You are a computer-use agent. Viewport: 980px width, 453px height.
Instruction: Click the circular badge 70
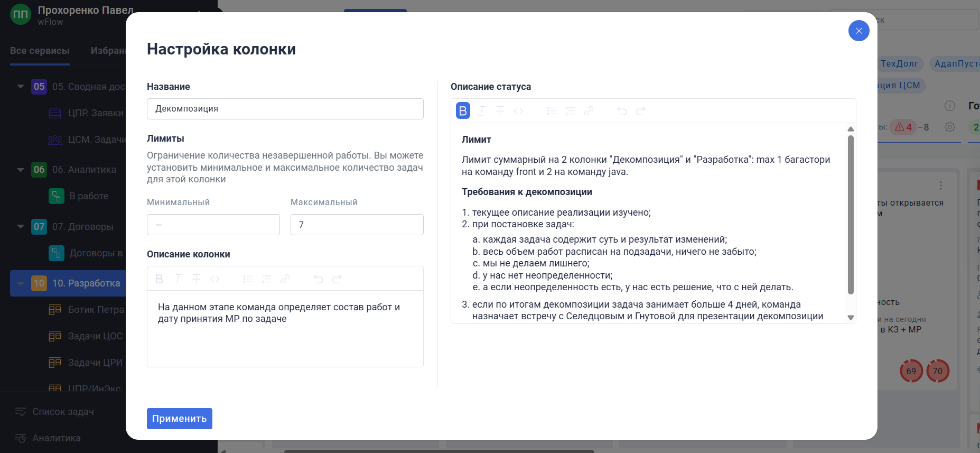coord(938,371)
